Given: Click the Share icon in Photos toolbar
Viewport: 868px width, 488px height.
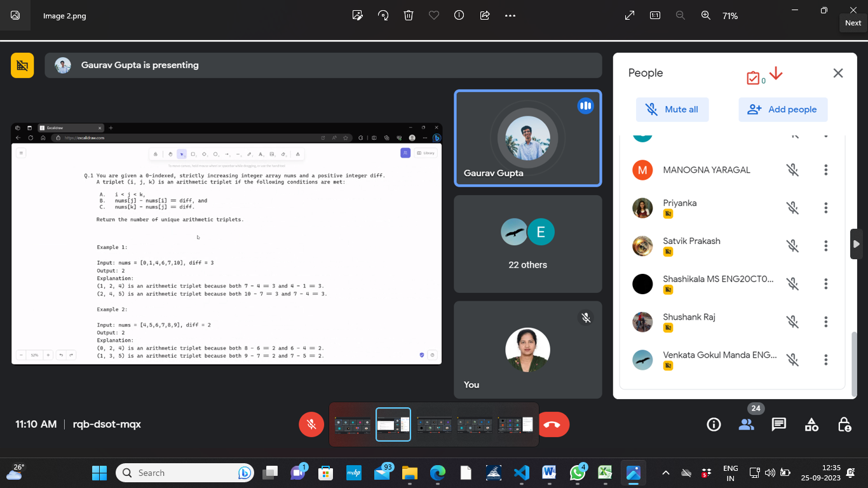Looking at the screenshot, I should click(485, 15).
